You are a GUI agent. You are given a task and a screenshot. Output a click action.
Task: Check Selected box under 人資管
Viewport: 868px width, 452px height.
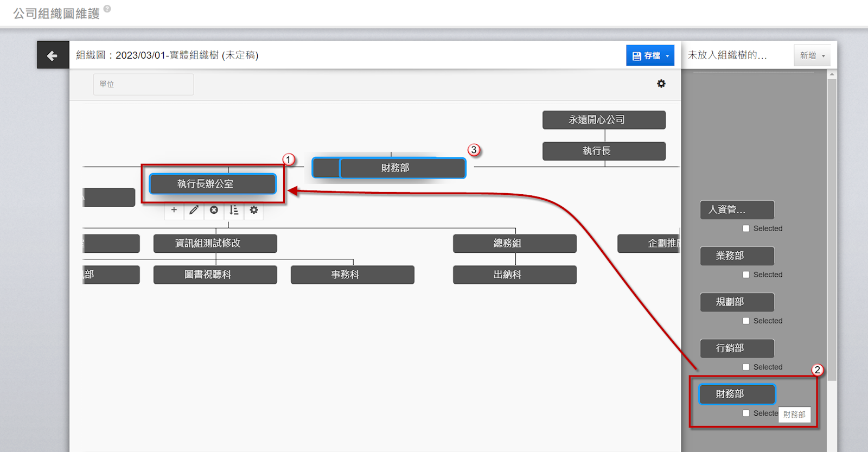(746, 228)
